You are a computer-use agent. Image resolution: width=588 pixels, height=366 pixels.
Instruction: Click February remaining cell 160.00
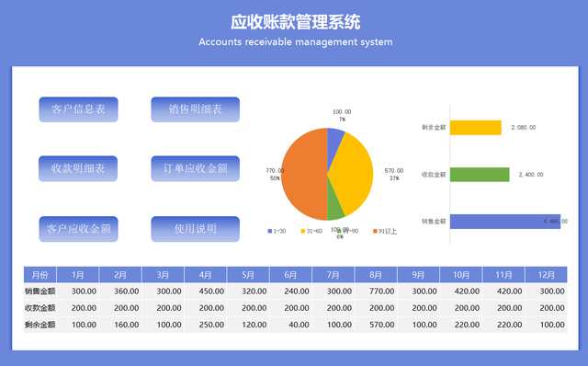120,325
